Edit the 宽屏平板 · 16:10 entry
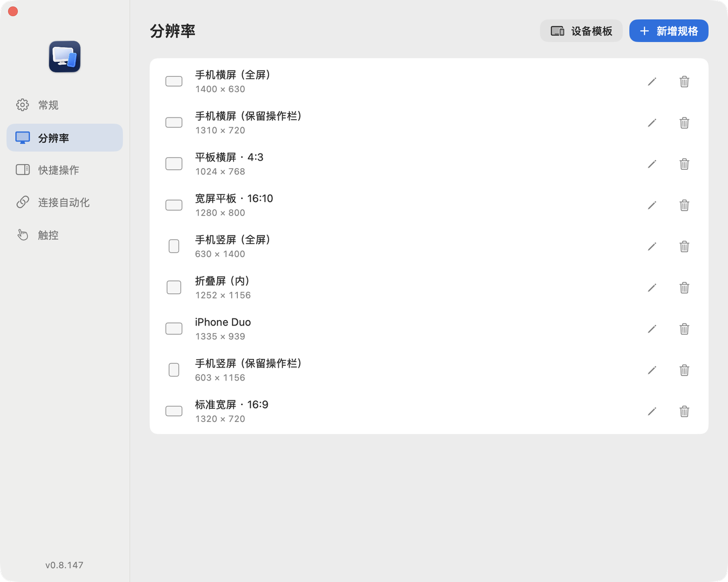The image size is (728, 582). [652, 205]
